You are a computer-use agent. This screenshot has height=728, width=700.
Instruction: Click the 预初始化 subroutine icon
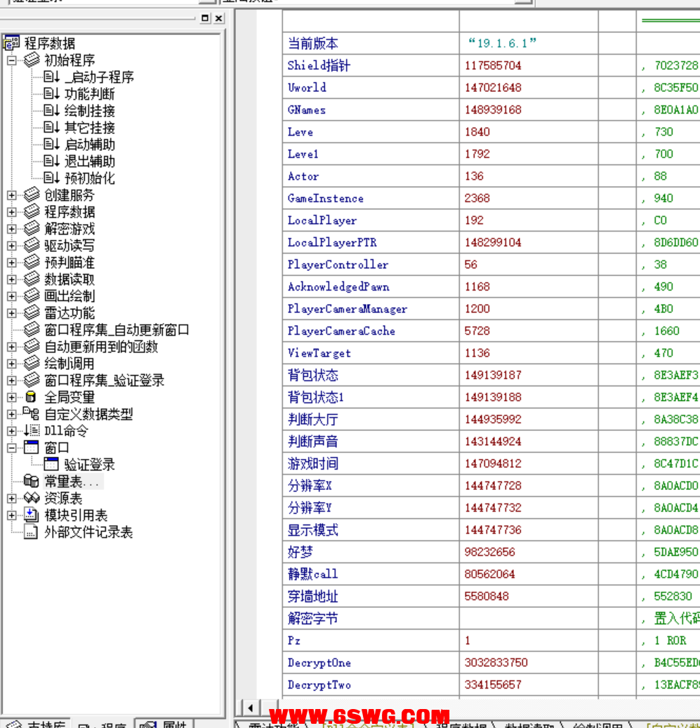point(51,178)
